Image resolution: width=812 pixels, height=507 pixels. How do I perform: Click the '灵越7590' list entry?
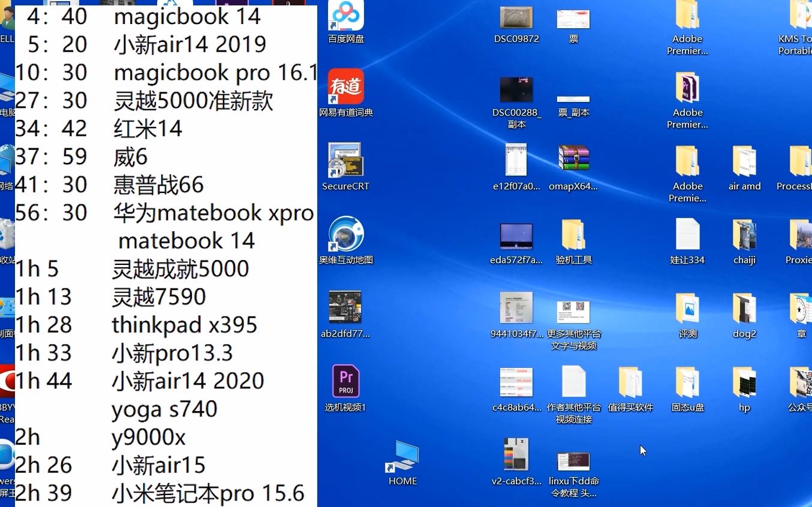[x=159, y=297]
